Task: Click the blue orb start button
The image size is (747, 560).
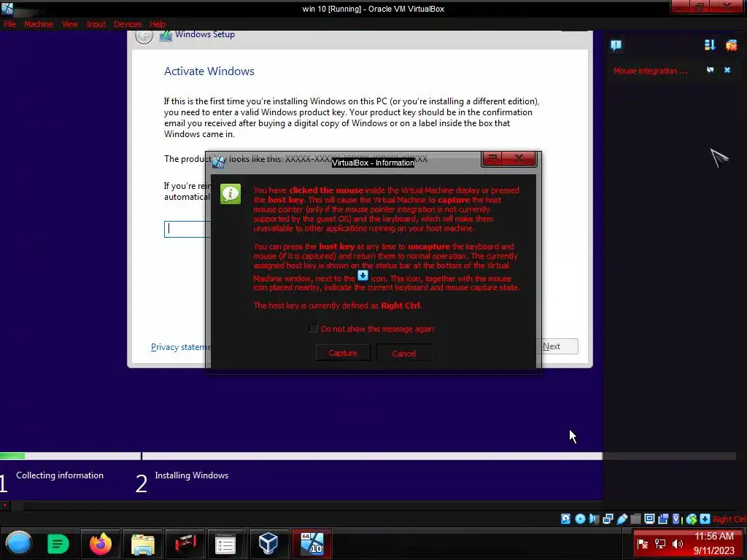Action: [x=18, y=543]
